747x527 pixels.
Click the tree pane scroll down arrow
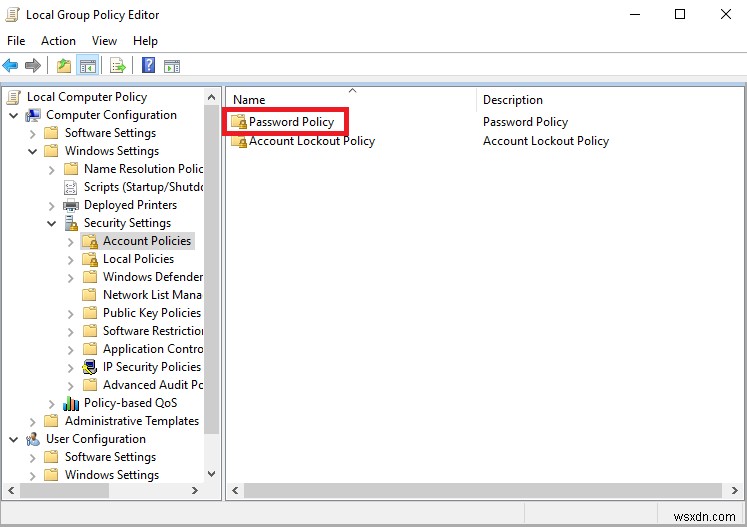click(x=212, y=474)
